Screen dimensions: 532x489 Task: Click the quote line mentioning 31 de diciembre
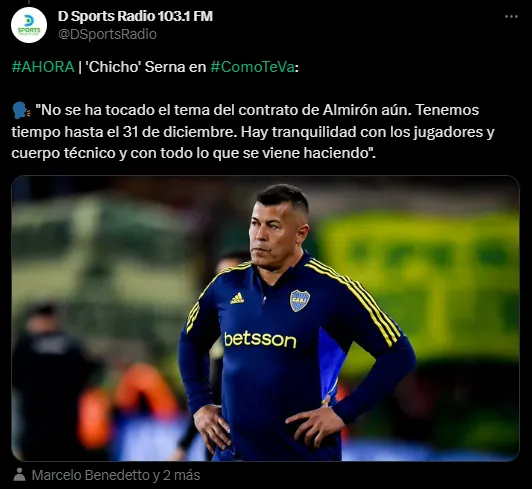253,132
